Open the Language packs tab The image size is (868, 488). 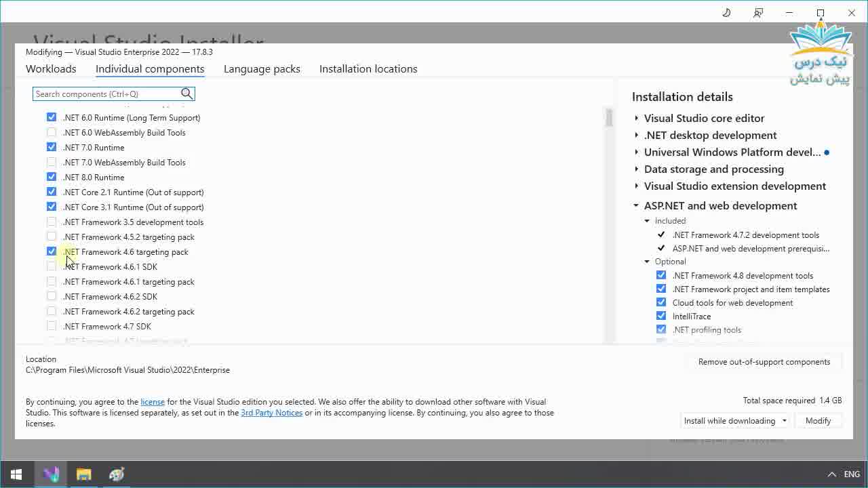(262, 68)
